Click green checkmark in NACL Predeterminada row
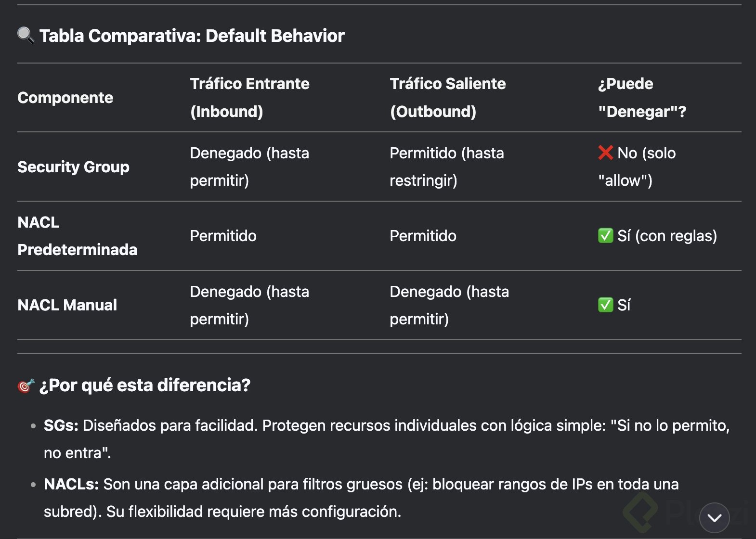 point(605,236)
